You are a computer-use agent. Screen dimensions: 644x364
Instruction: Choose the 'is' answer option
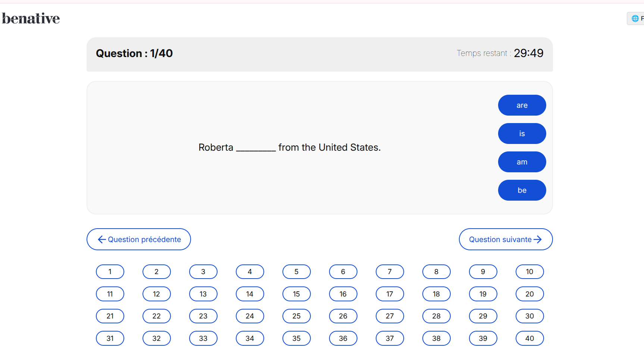click(x=522, y=134)
